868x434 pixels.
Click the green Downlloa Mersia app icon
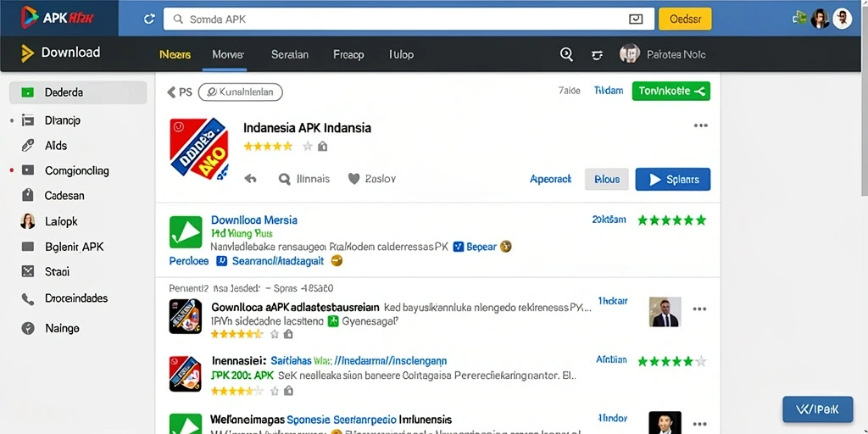[x=186, y=232]
